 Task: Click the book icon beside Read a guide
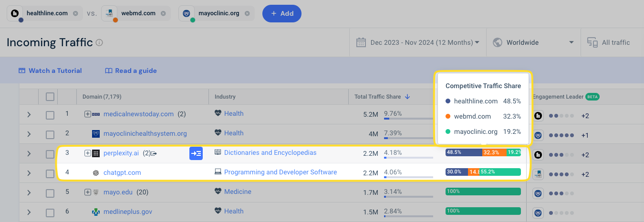point(108,71)
